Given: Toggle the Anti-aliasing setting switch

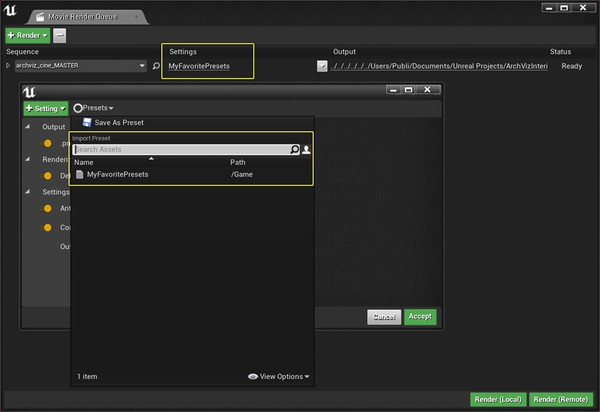Looking at the screenshot, I should click(x=45, y=208).
